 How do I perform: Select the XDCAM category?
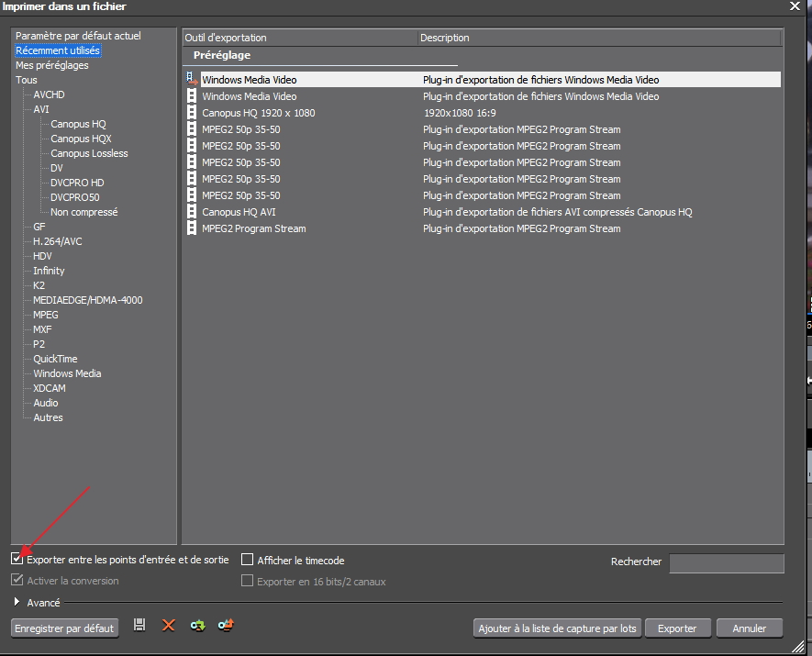pyautogui.click(x=50, y=388)
